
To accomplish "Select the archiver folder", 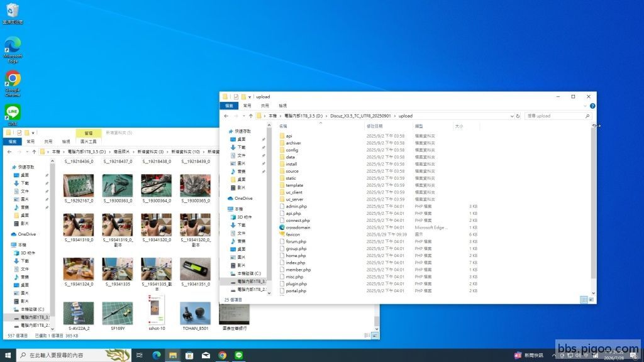I will click(x=293, y=143).
